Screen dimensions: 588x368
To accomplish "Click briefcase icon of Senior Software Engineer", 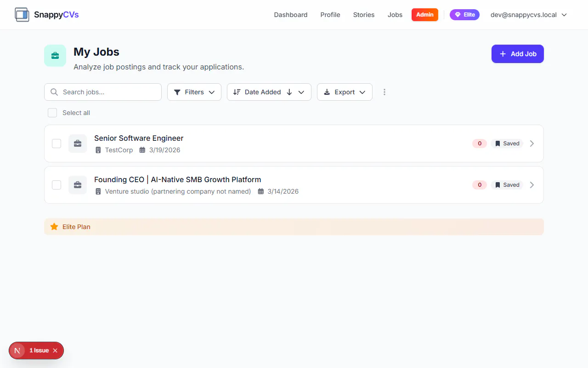I will [x=78, y=144].
